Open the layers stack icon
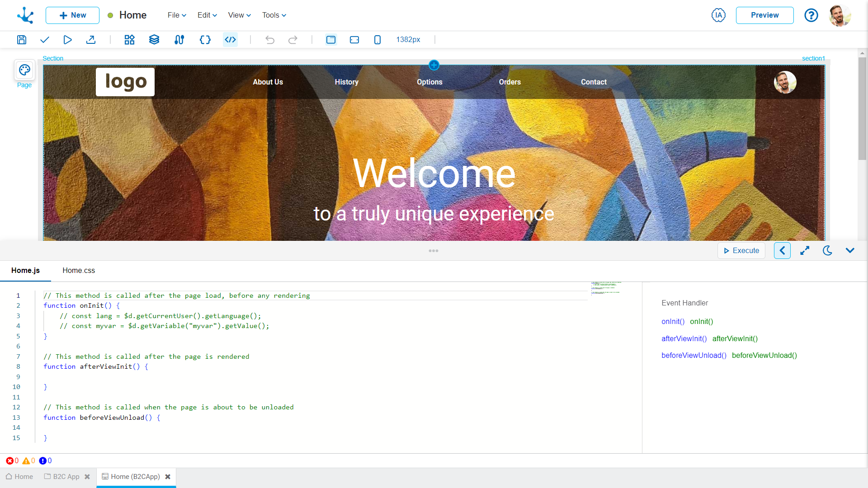Screen dimensions: 868x488 click(154, 40)
